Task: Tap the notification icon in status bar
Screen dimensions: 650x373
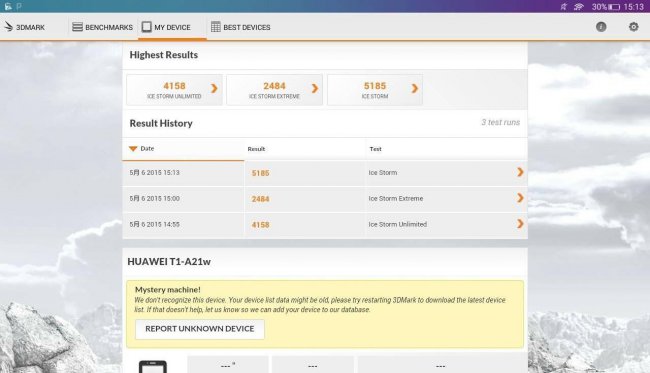Action: click(8, 7)
